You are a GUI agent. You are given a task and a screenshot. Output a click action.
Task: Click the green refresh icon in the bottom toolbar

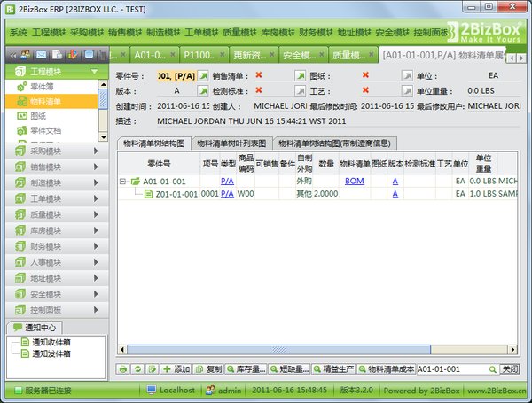[137, 369]
